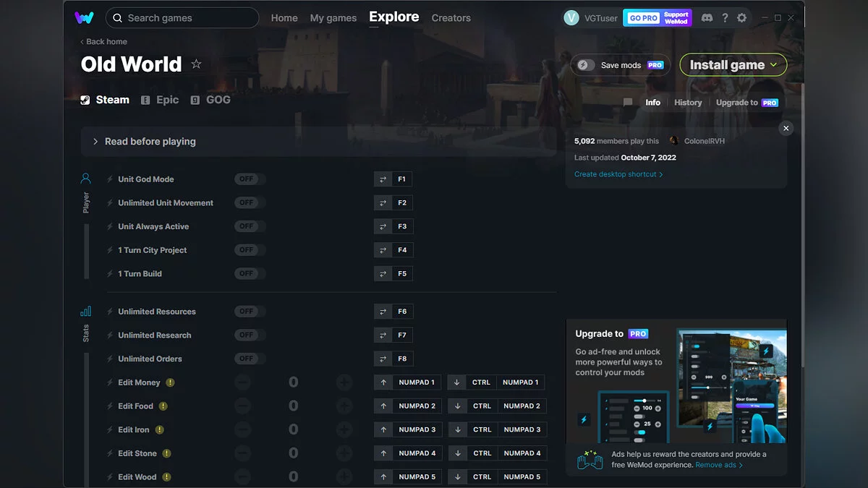Click the WeMod logo icon
Screen dimensions: 868x488
coord(84,17)
